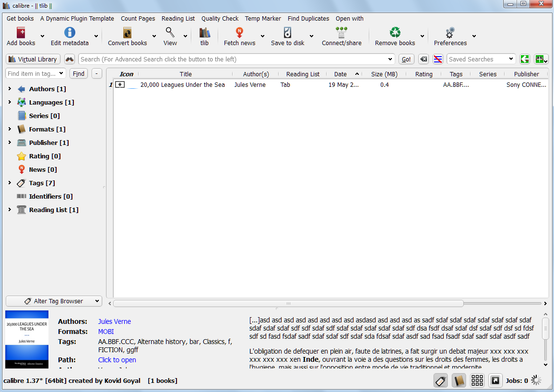Open search history dropdown arrow

[390, 59]
